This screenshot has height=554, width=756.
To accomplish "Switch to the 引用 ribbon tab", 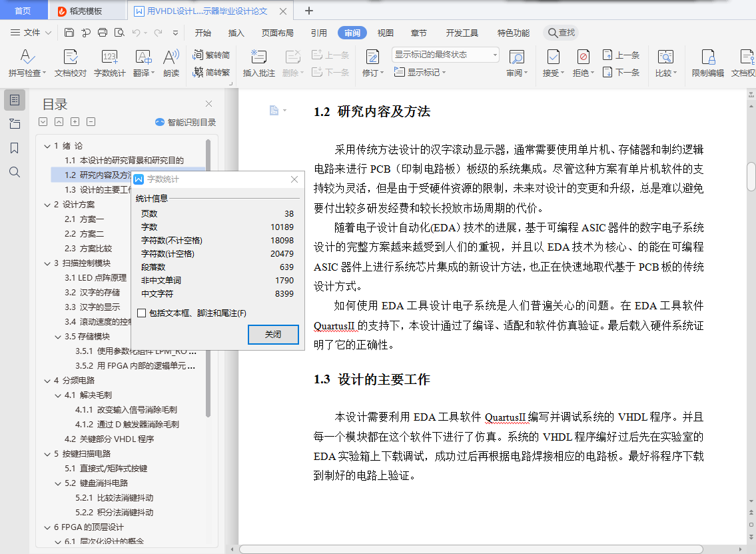I will [318, 33].
